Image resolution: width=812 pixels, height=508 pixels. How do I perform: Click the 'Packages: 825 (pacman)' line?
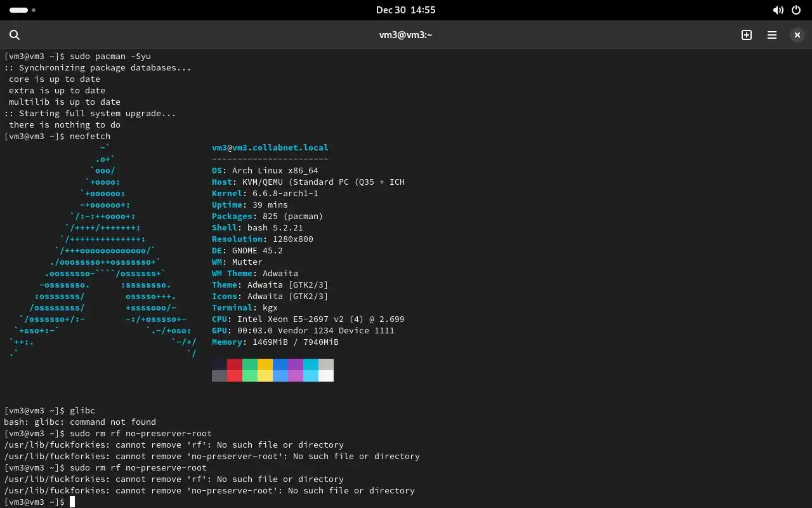(x=268, y=217)
